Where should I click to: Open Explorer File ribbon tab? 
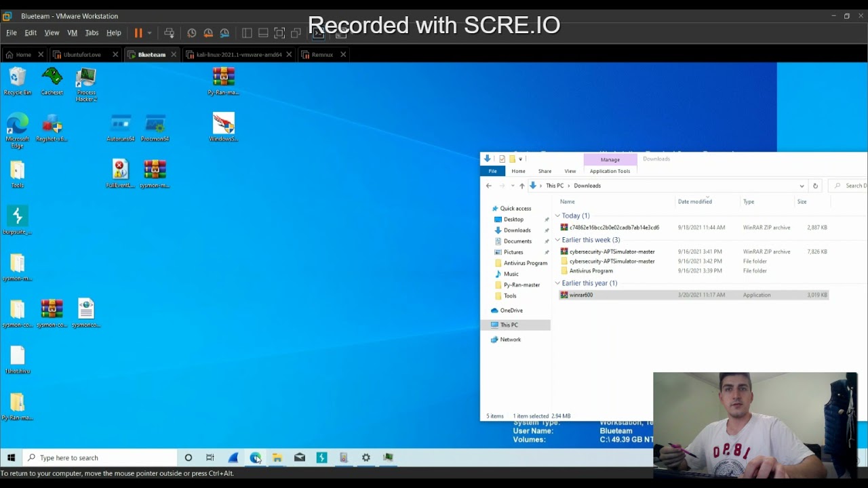(x=493, y=171)
